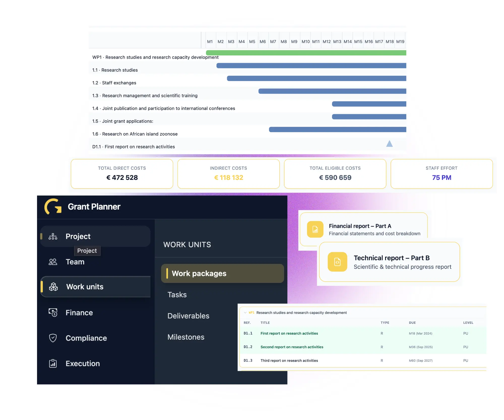Select the 1.6 Research on African island zoonose label
504x420 pixels.
tap(135, 134)
